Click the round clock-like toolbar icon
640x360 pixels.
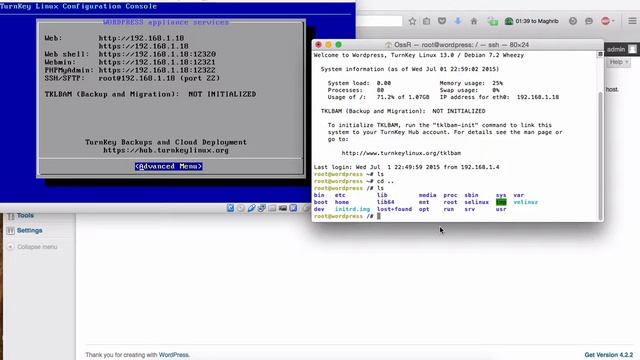click(573, 21)
